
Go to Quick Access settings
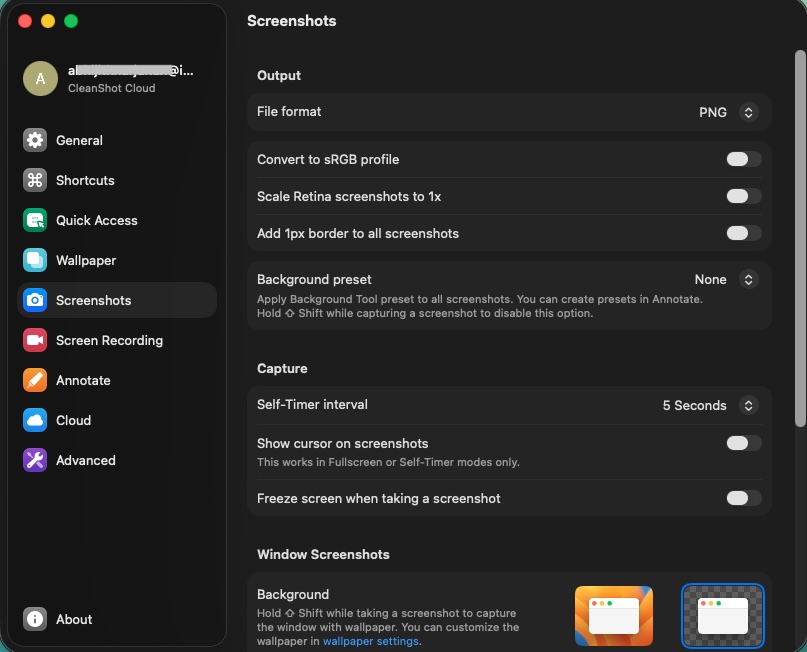click(97, 221)
